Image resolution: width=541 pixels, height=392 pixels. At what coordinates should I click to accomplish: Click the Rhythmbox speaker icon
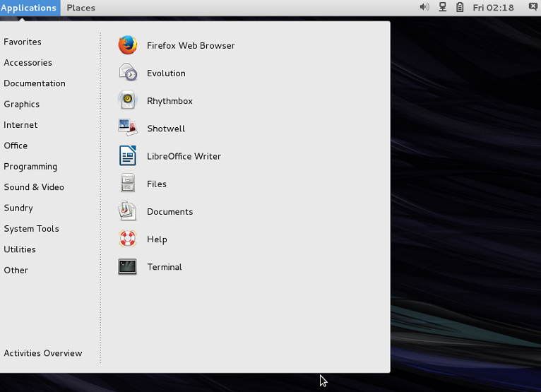click(128, 100)
